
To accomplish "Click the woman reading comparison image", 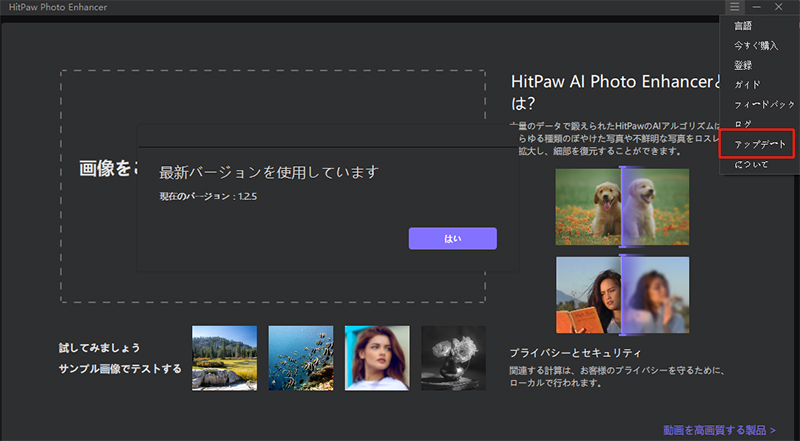I will point(622,295).
